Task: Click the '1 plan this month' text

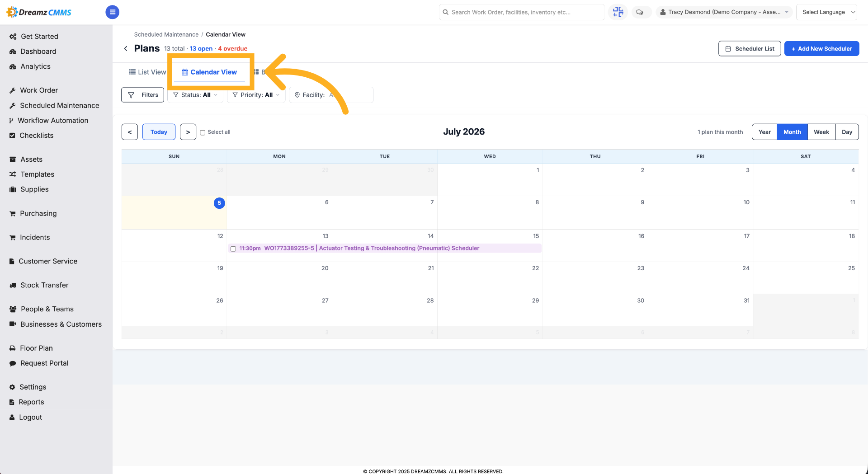Action: pyautogui.click(x=720, y=132)
